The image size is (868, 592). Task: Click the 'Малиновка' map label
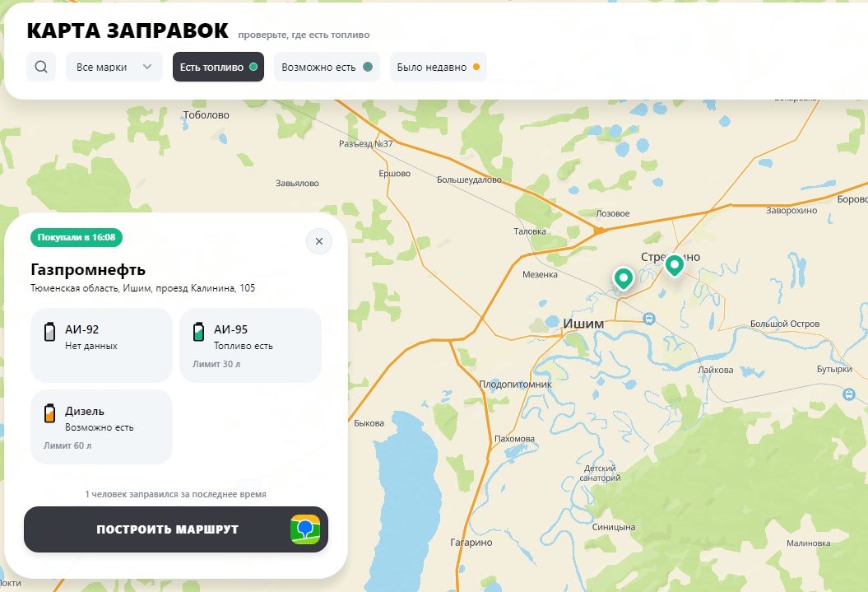click(808, 543)
